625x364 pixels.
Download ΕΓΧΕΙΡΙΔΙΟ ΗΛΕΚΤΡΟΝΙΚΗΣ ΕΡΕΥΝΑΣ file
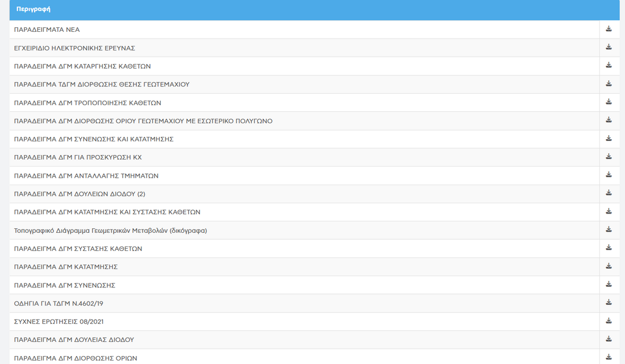pyautogui.click(x=609, y=47)
